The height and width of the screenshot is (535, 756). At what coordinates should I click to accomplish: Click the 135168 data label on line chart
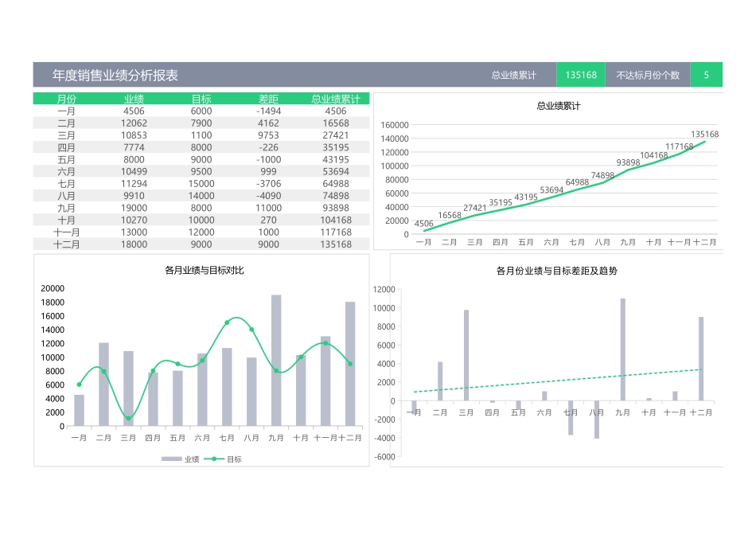click(704, 135)
